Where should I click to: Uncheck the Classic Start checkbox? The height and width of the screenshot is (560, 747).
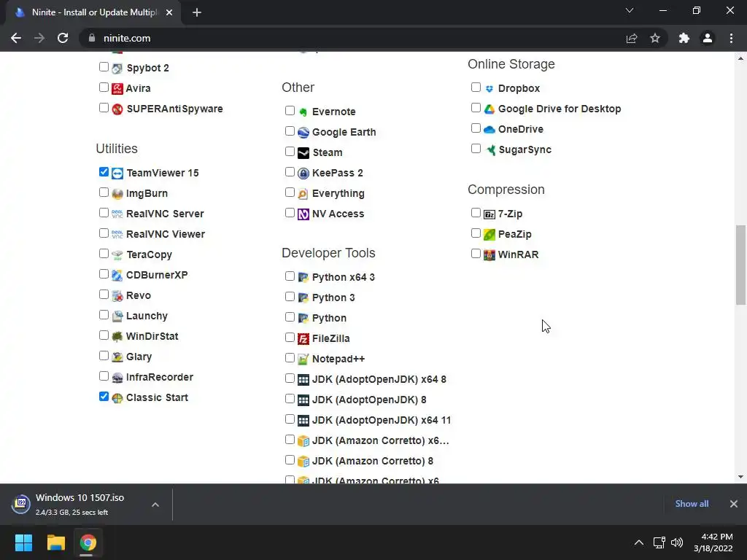104,396
